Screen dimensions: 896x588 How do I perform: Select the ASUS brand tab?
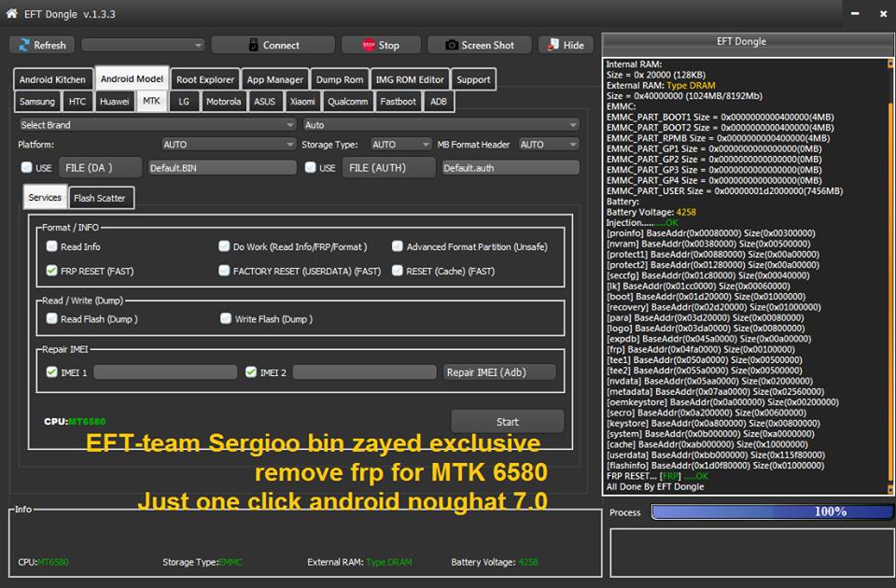pyautogui.click(x=264, y=101)
